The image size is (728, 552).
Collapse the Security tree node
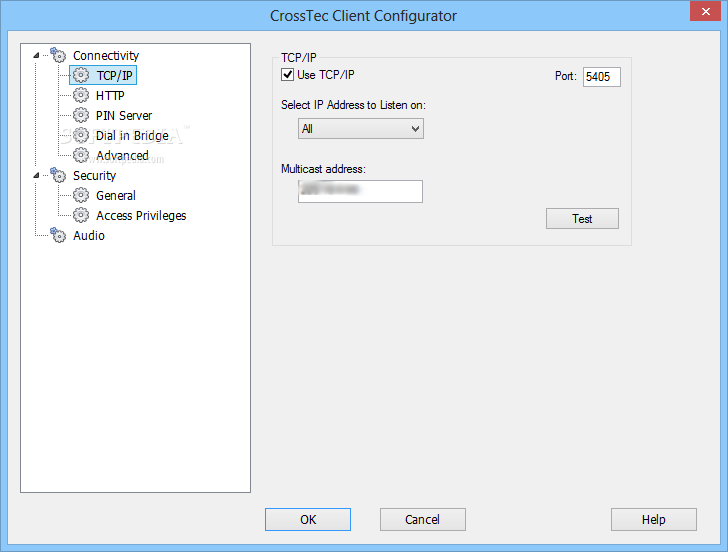pos(36,175)
